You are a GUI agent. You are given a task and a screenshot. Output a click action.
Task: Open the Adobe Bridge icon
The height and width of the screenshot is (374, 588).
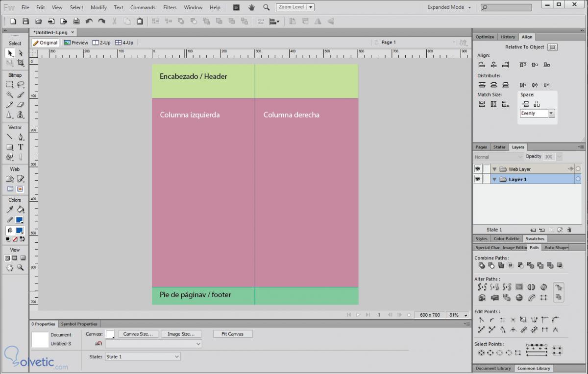(x=236, y=7)
